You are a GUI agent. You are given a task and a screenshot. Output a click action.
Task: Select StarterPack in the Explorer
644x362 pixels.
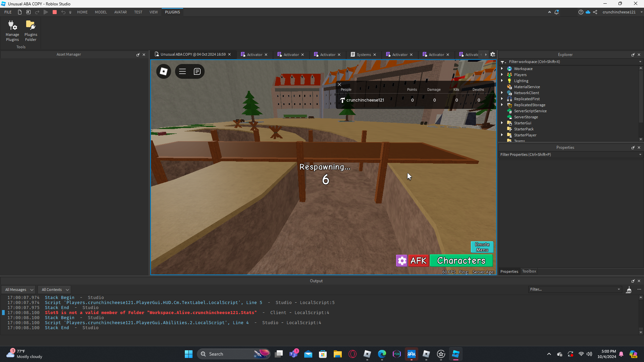pos(524,129)
